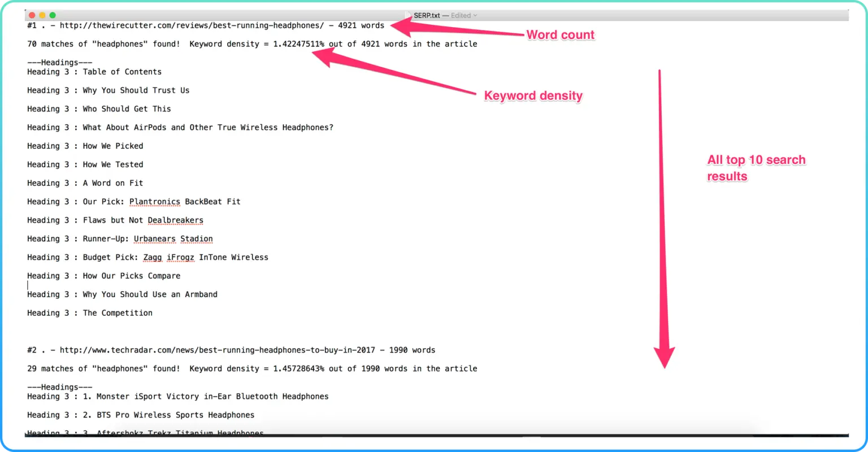Click the 'Why You Should Trust Us' line
Screen dimensions: 868x452
tap(136, 90)
